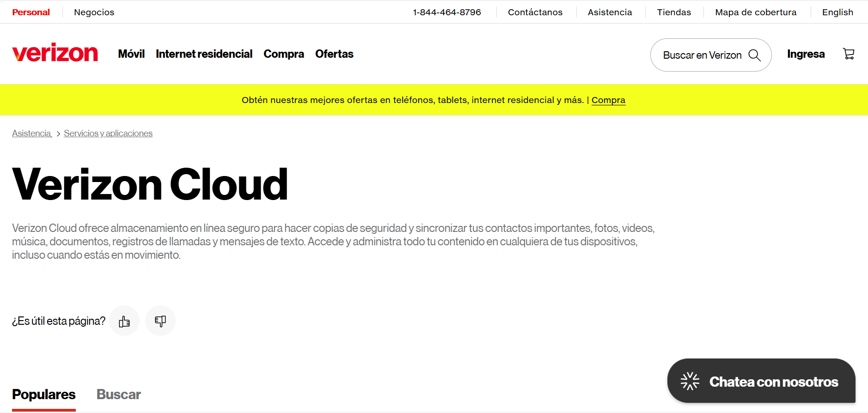
Task: Click the Verizon Cloud heading
Action: pos(150,184)
